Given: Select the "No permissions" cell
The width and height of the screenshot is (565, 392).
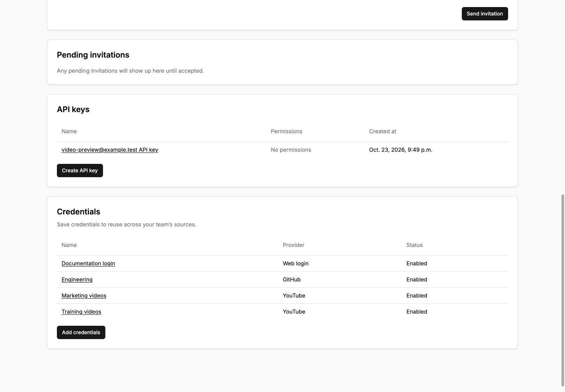Looking at the screenshot, I should point(291,150).
